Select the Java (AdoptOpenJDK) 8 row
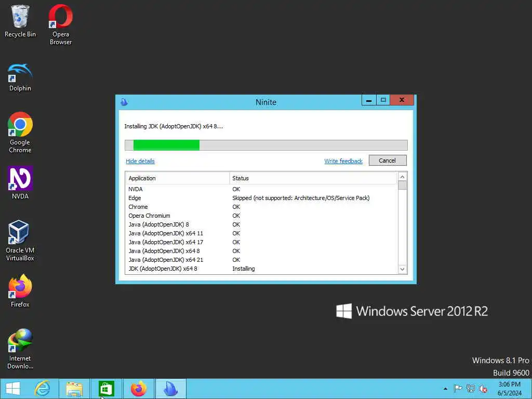The width and height of the screenshot is (532, 399). point(261,224)
